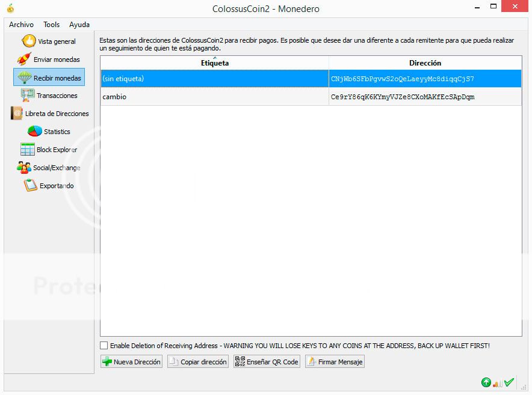Open the Archivo menu
Image resolution: width=532 pixels, height=395 pixels.
click(22, 25)
